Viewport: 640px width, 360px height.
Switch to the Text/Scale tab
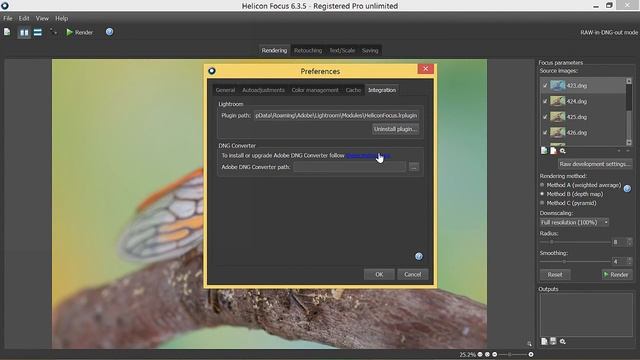click(342, 51)
